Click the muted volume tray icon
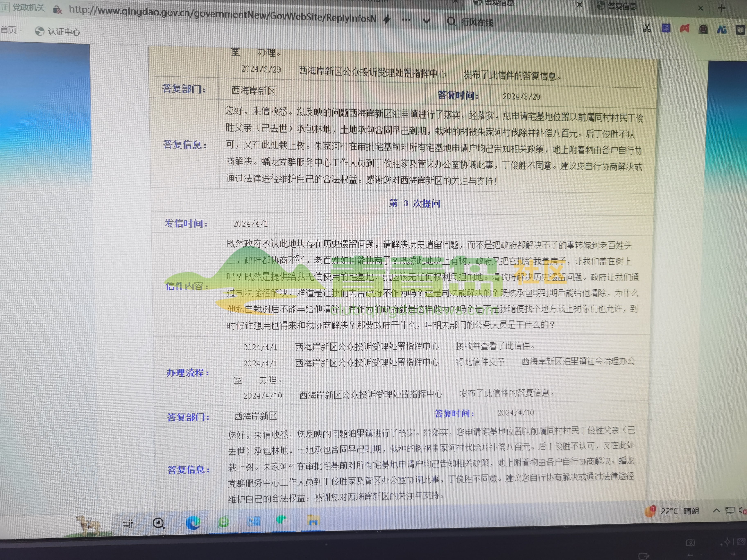 pos(742,510)
